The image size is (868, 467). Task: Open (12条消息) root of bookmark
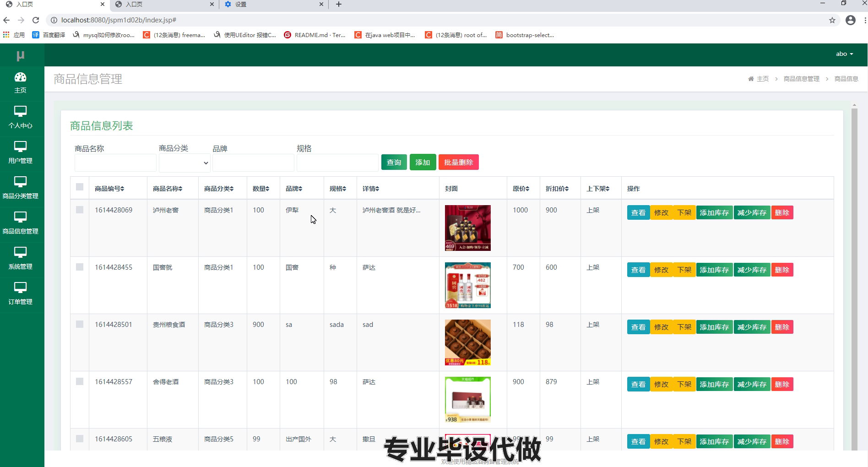[x=456, y=35]
